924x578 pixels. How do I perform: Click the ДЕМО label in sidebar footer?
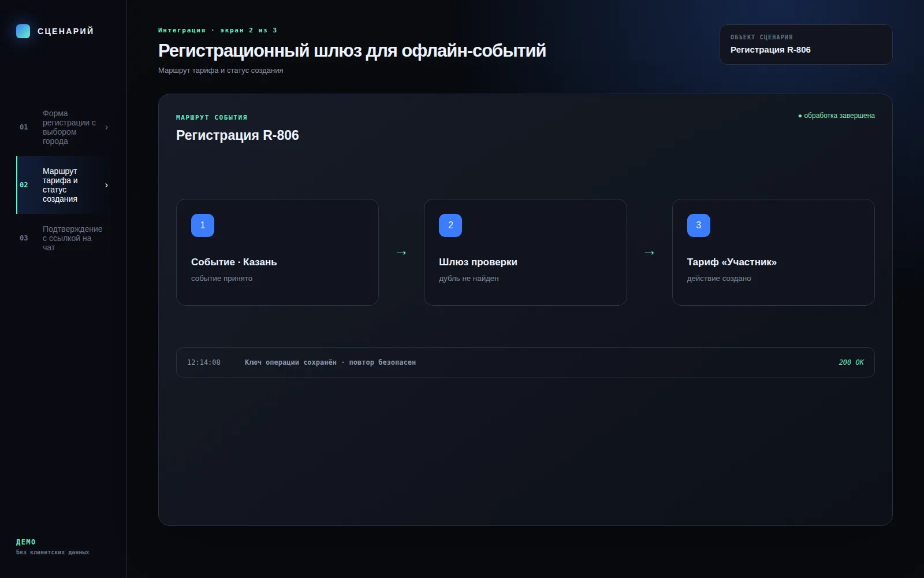click(26, 542)
